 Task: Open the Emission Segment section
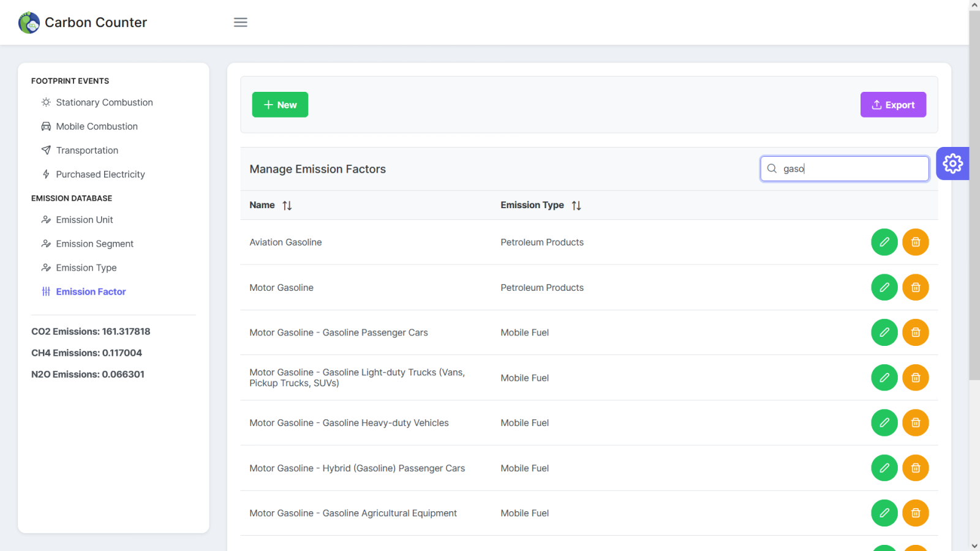[94, 244]
